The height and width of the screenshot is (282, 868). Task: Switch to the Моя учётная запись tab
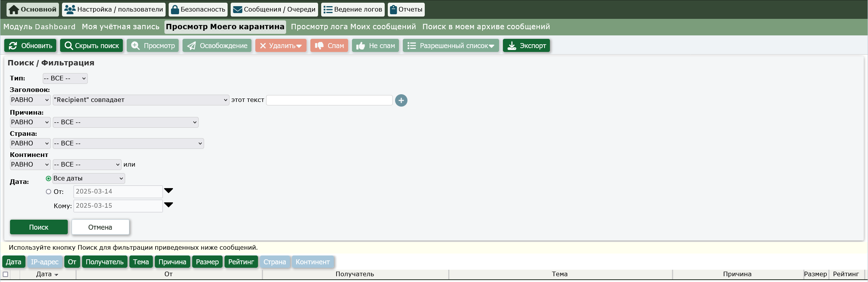pyautogui.click(x=120, y=27)
